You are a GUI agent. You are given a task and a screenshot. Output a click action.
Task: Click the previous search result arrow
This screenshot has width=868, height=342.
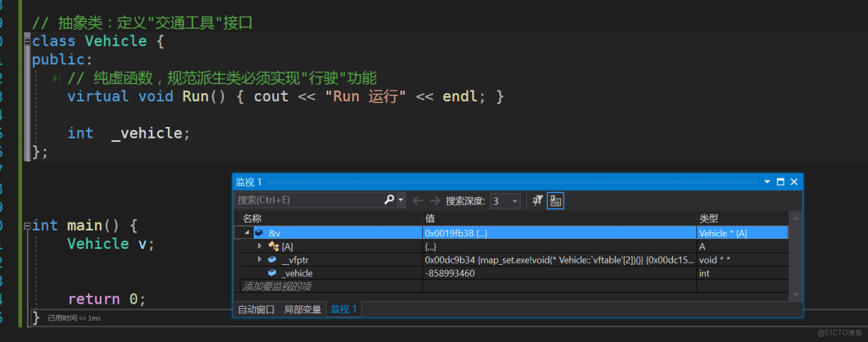(418, 200)
